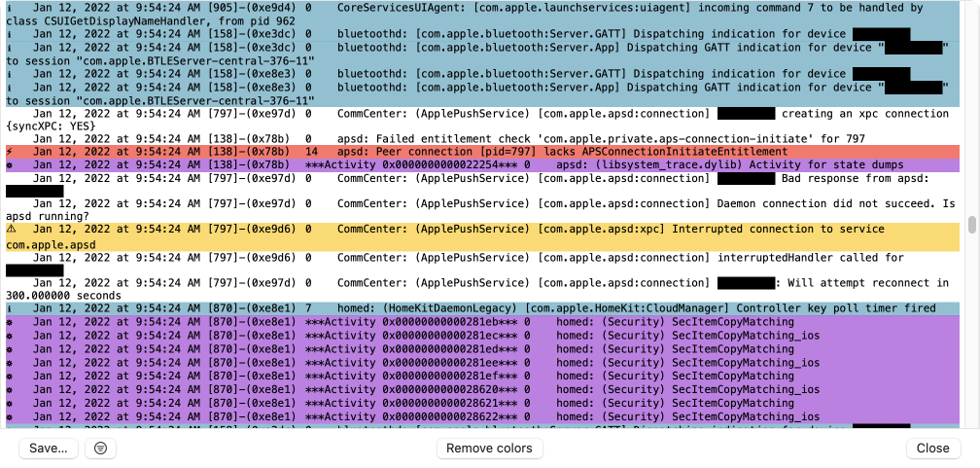Click activity icon on the 0x00000000000281ef row
The width and height of the screenshot is (980, 468).
tap(10, 376)
